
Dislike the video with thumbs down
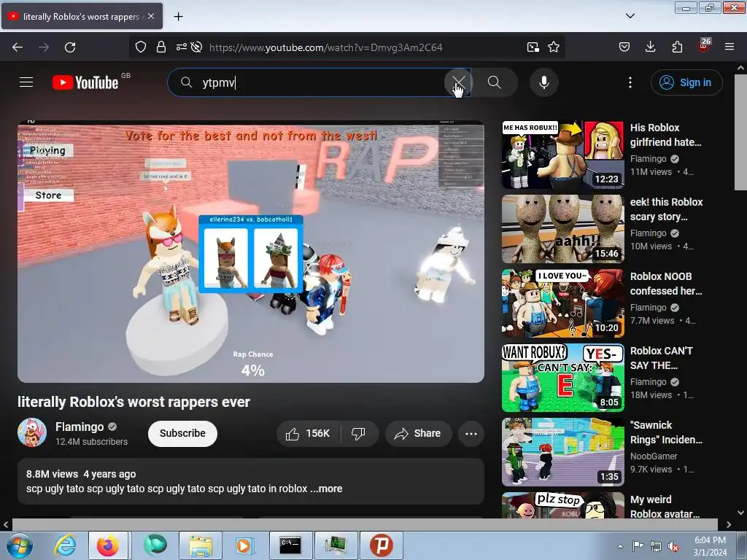[x=358, y=433]
